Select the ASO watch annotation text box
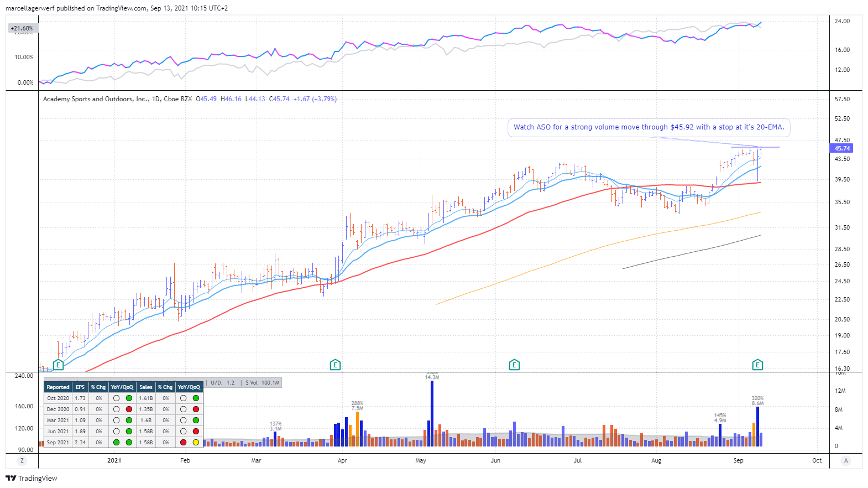 click(649, 127)
